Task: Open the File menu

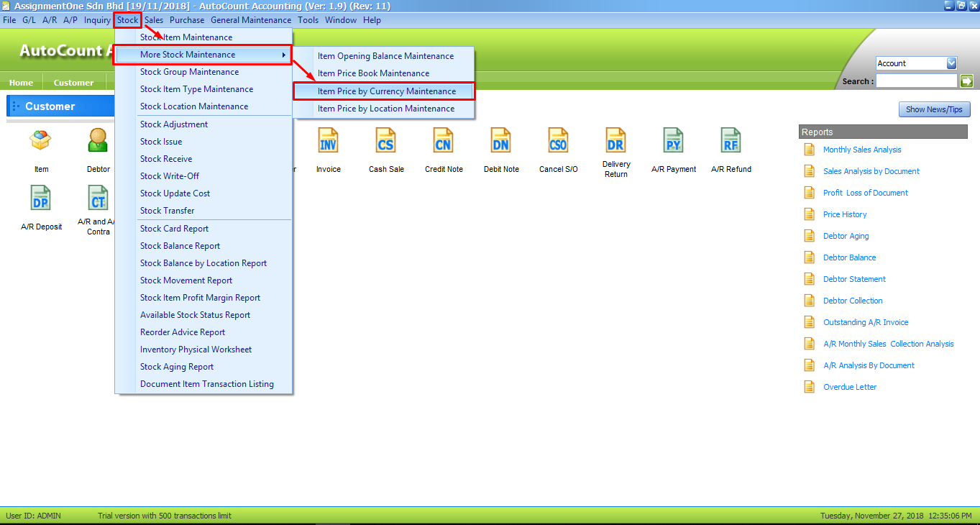Action: point(9,20)
